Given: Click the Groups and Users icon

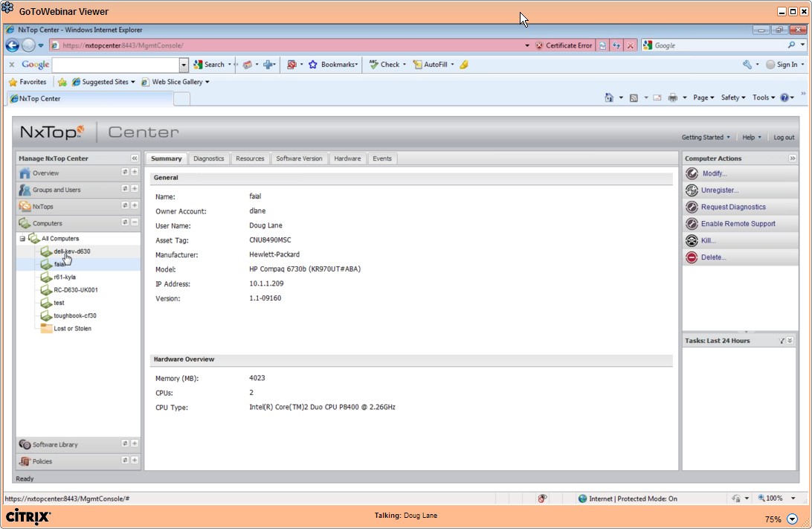Looking at the screenshot, I should click(25, 190).
